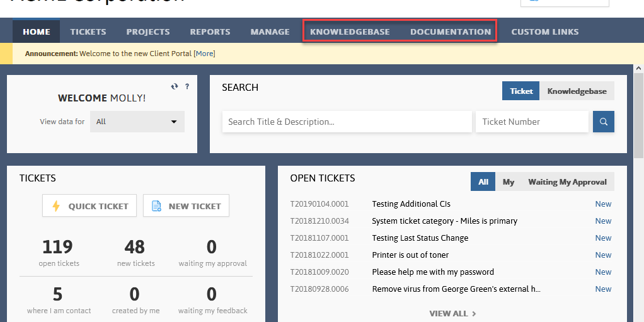This screenshot has height=322, width=644.
Task: Click the refresh icon in welcome panel
Action: click(x=175, y=86)
